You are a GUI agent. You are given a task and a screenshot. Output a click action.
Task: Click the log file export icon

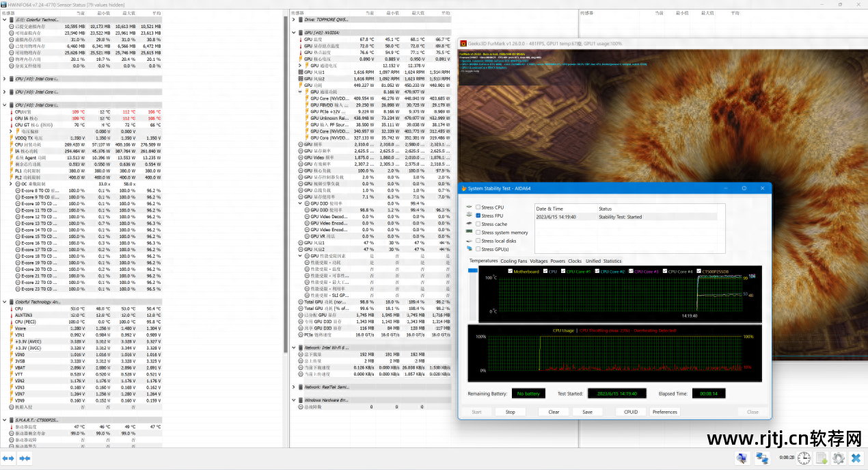pyautogui.click(x=822, y=458)
